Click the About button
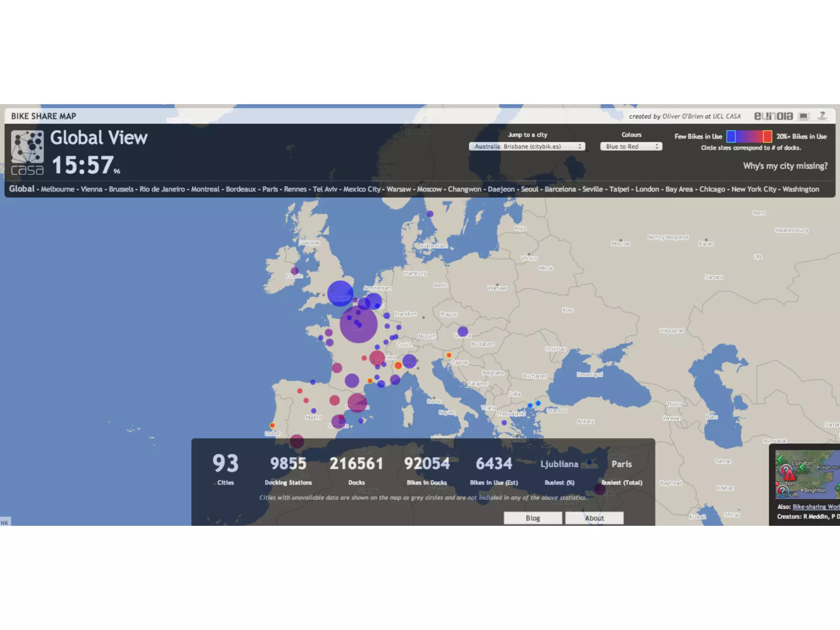This screenshot has height=630, width=840. pyautogui.click(x=594, y=518)
